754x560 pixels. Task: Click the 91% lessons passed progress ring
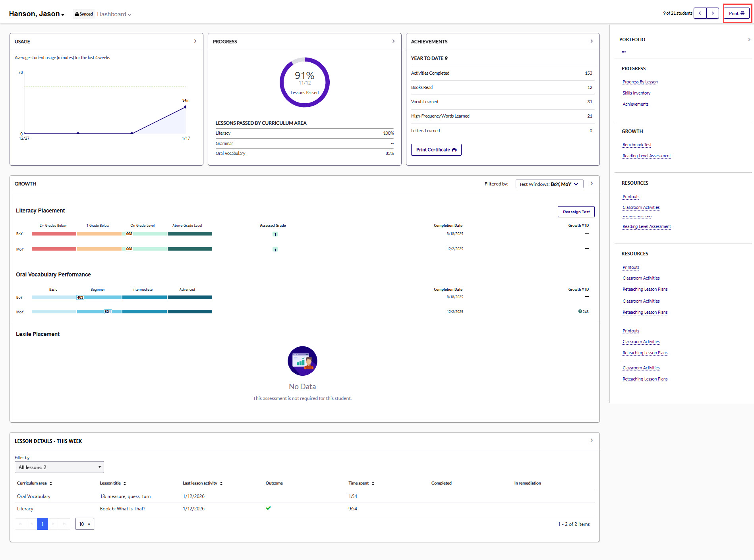click(x=305, y=82)
